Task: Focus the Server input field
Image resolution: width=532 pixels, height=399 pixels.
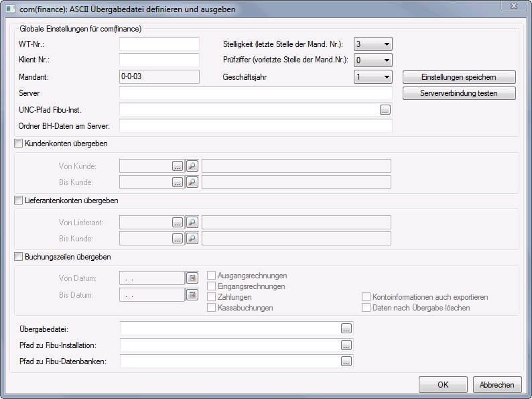Action: [x=256, y=93]
